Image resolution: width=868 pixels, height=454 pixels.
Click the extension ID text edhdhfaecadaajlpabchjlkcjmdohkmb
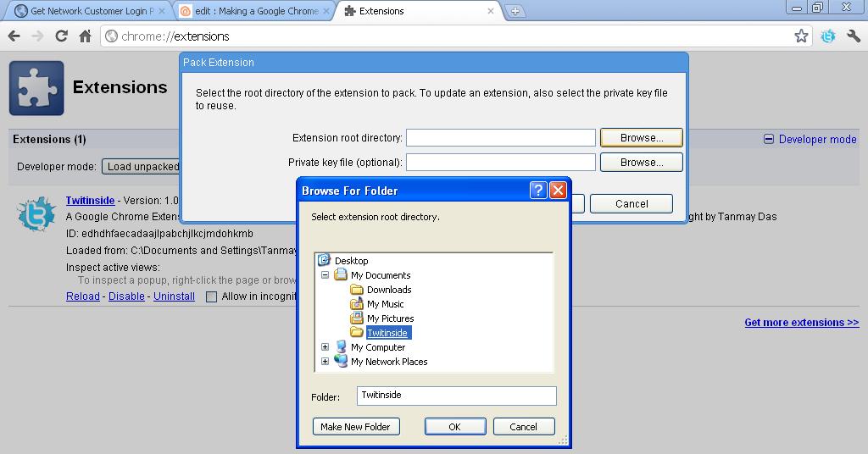pos(167,234)
